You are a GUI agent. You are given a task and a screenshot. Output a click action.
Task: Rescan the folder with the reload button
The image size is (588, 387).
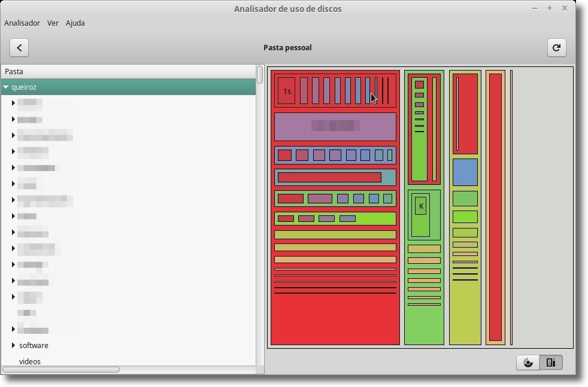click(556, 48)
